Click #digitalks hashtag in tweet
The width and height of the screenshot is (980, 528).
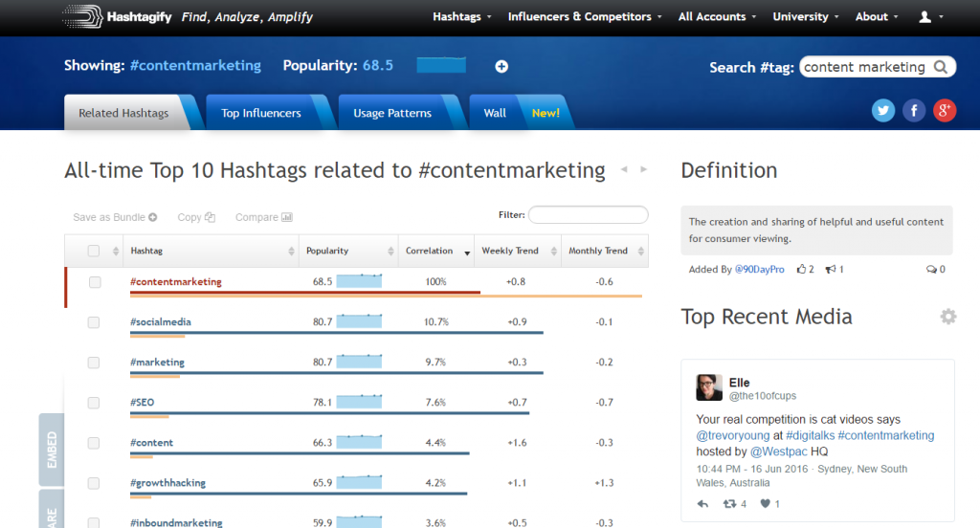pos(810,435)
